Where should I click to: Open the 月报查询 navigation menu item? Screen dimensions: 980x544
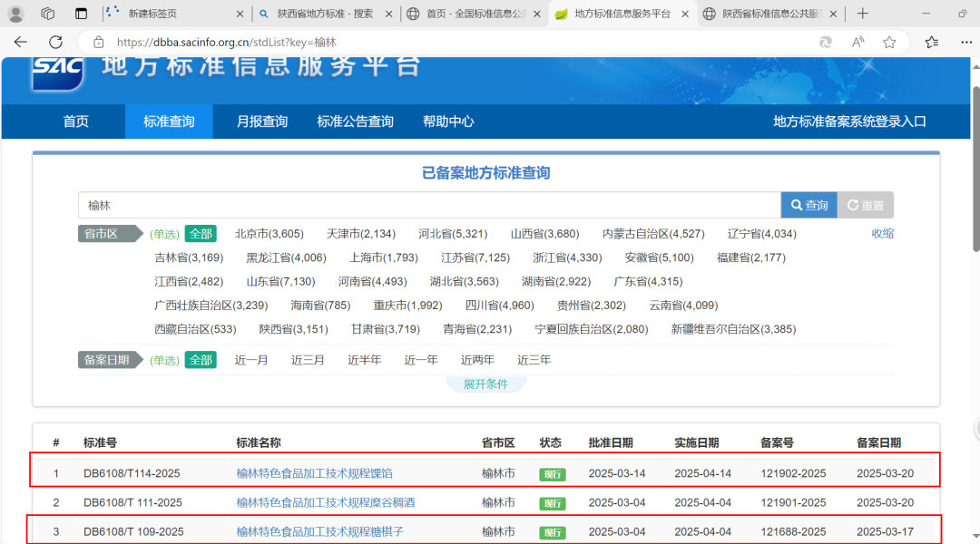coord(262,121)
